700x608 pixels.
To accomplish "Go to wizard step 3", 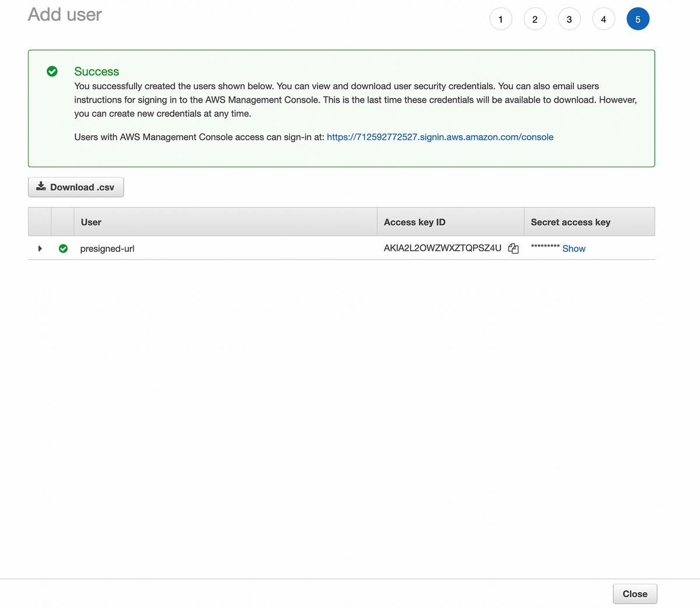I will pyautogui.click(x=569, y=19).
